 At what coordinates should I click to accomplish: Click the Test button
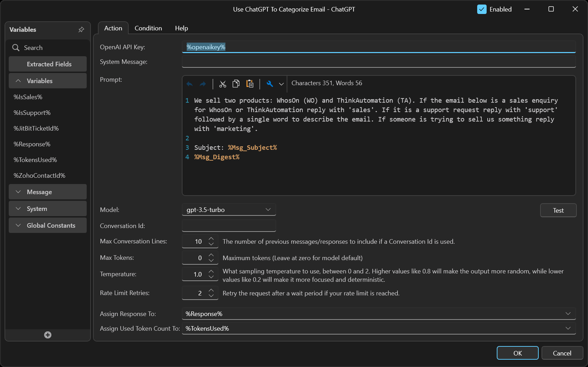[558, 210]
